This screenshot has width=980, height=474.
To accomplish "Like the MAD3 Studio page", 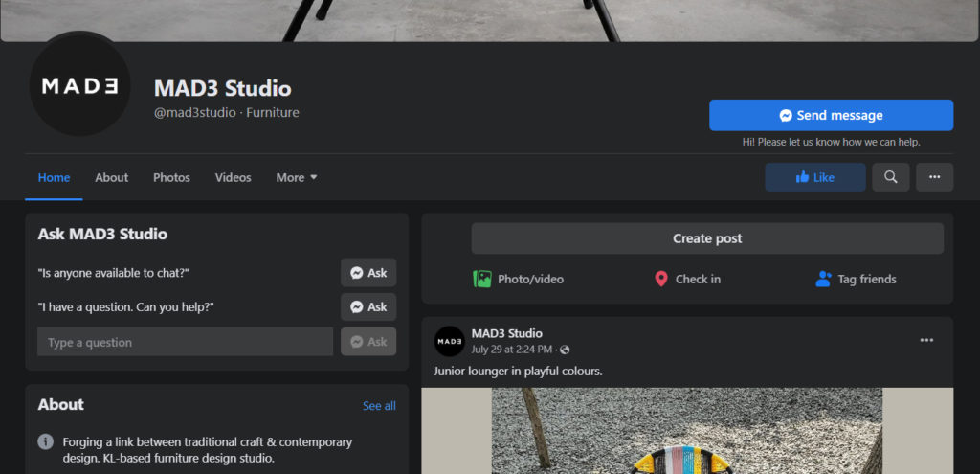I will click(815, 177).
